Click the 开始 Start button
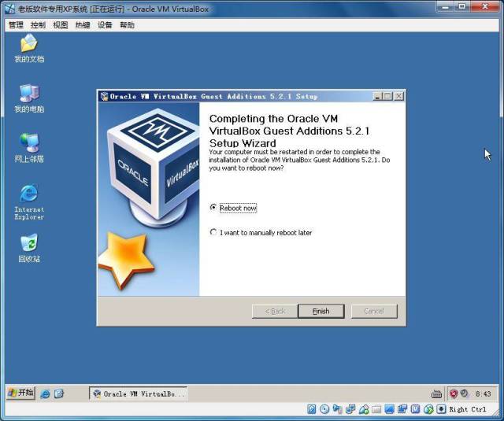The image size is (504, 421). (20, 393)
